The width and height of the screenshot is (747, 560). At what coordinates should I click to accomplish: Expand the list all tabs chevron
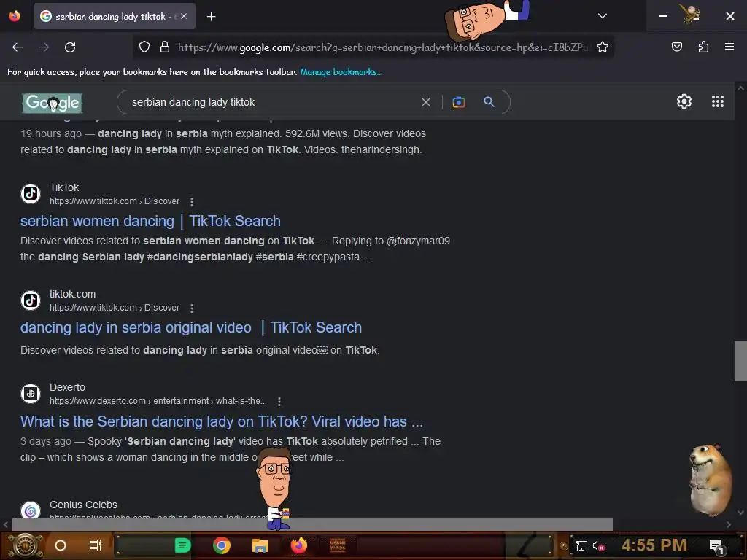coord(602,16)
